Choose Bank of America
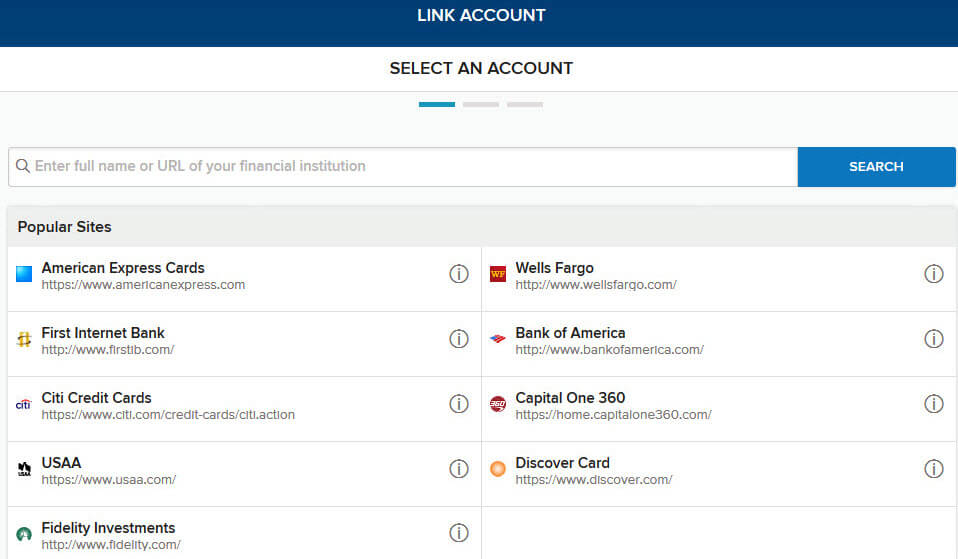Viewport: 958px width, 559px height. pyautogui.click(x=570, y=333)
